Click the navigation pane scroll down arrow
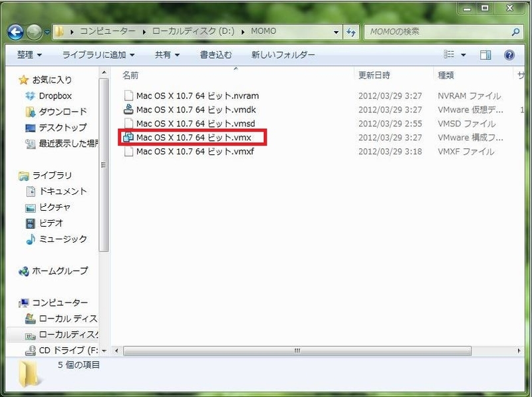This screenshot has width=532, height=397. [104, 350]
